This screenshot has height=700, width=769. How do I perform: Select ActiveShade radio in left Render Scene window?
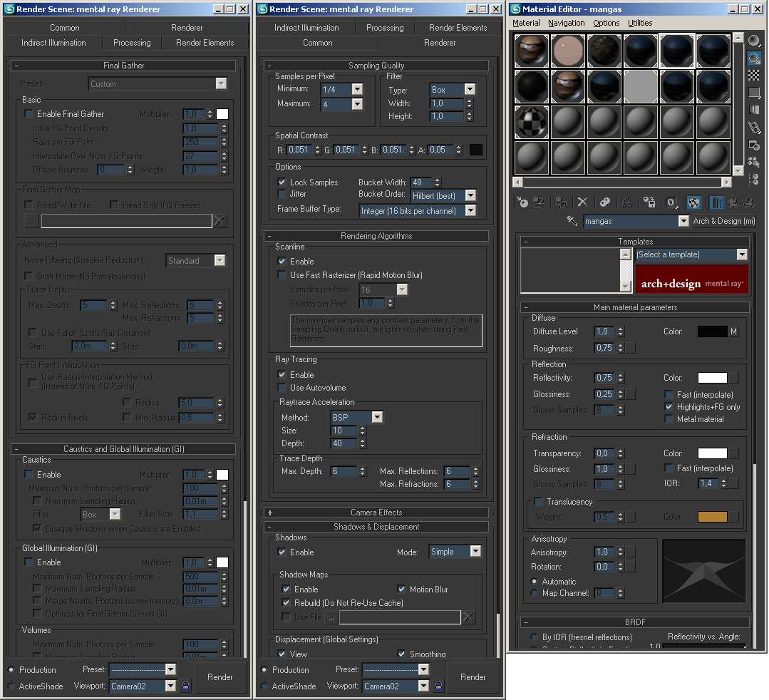pyautogui.click(x=11, y=686)
